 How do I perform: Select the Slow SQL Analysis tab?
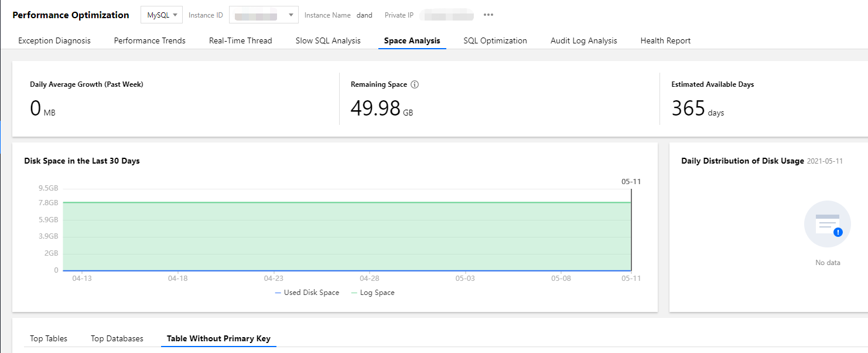pos(328,41)
